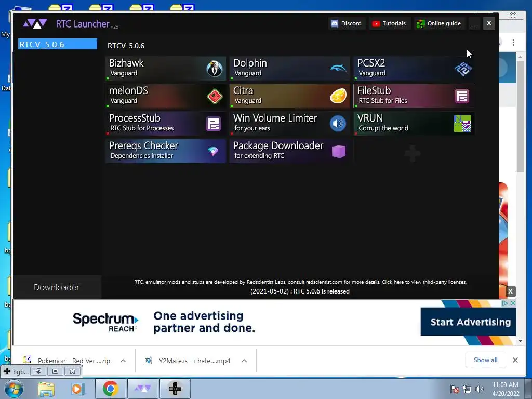The image size is (532, 399).
Task: Launch the PCSX2 Vanguard logo icon
Action: pos(463,69)
